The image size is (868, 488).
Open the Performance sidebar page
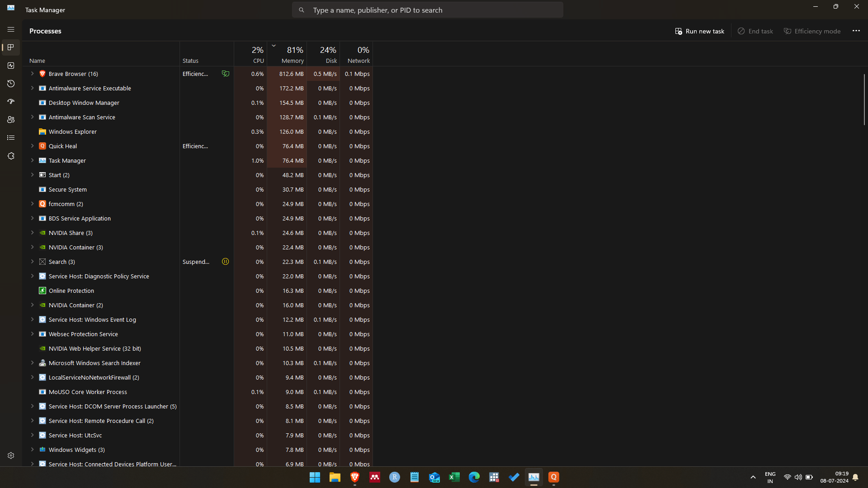11,66
